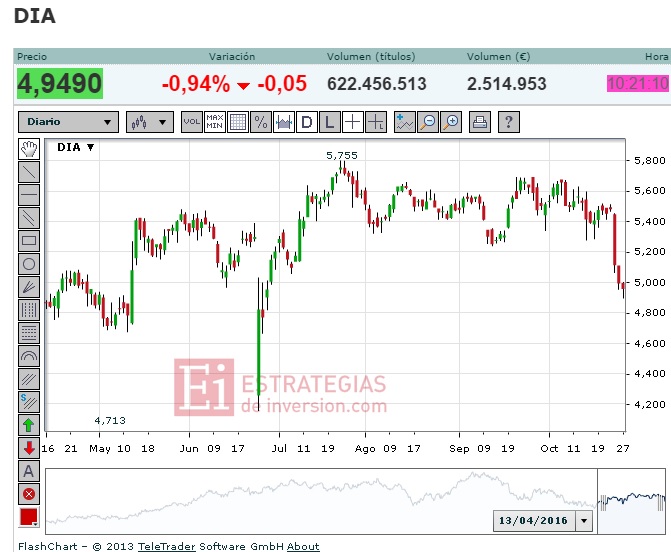Add a comparison indicator to chart

point(404,122)
